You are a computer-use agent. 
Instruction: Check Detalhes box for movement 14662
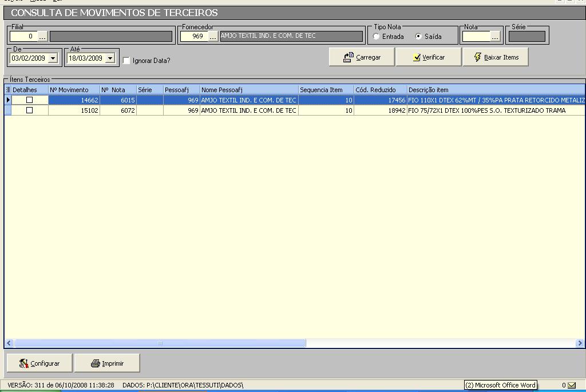pyautogui.click(x=30, y=100)
